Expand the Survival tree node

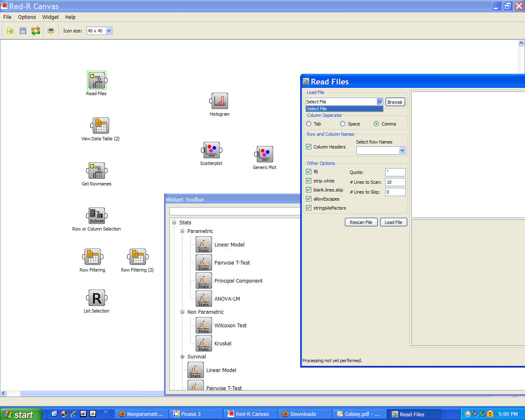pyautogui.click(x=183, y=357)
